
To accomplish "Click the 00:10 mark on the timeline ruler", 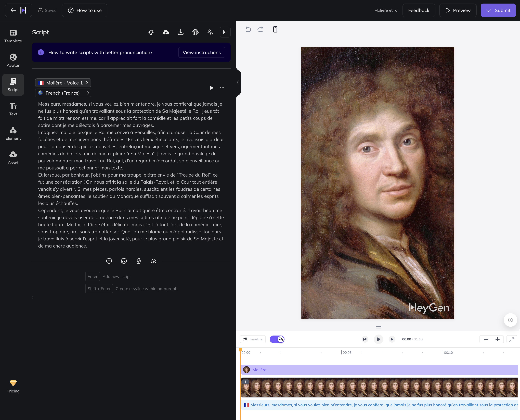I will click(x=448, y=352).
